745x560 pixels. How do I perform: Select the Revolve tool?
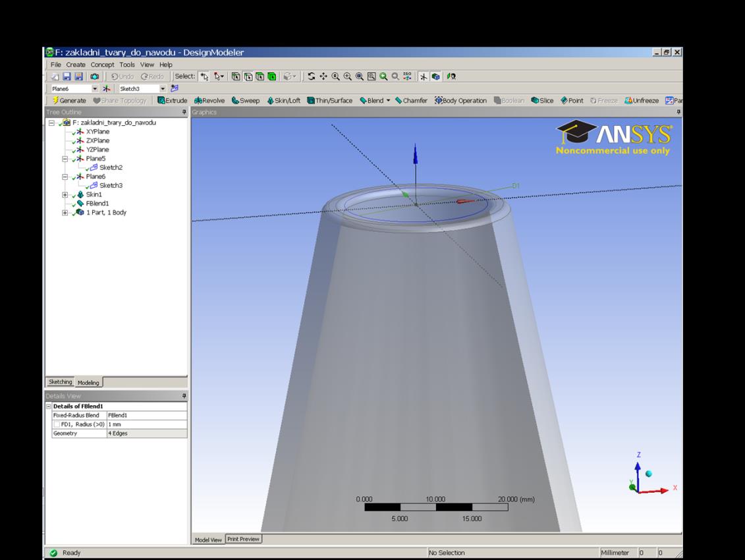[x=209, y=100]
